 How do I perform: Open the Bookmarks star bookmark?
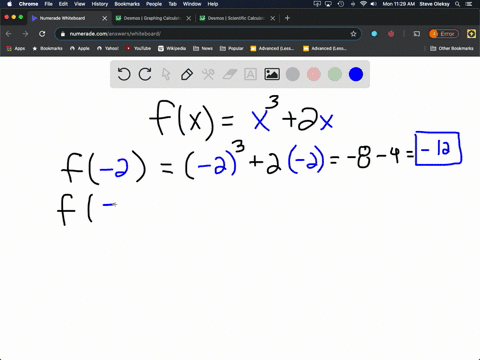pyautogui.click(x=47, y=48)
